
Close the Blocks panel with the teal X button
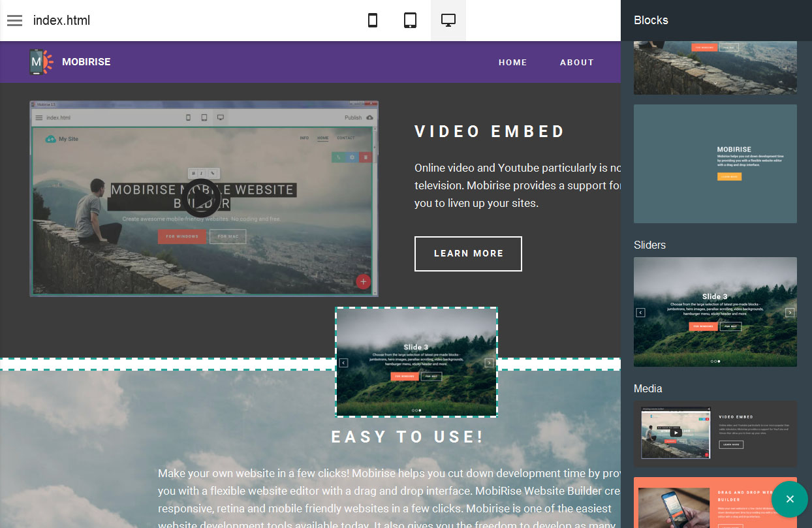point(790,499)
